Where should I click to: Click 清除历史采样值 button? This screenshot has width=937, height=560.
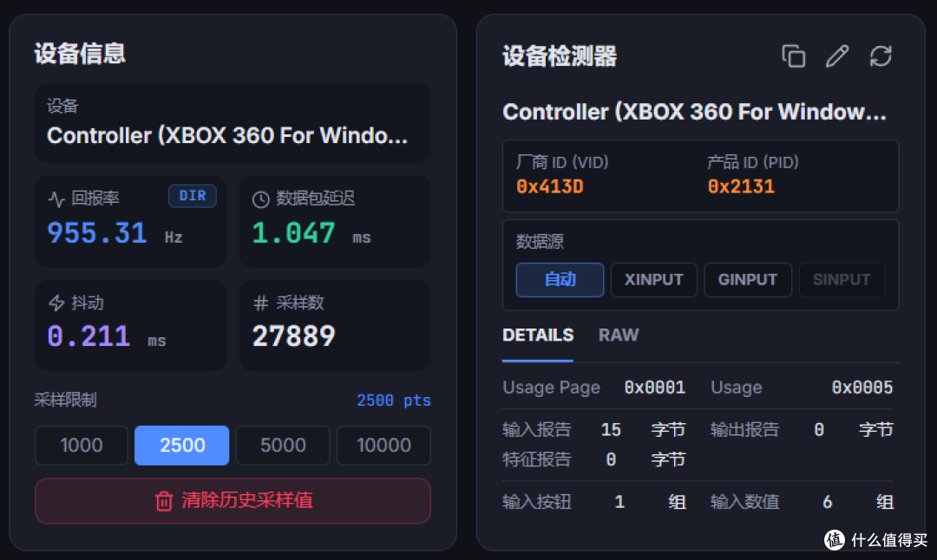(x=233, y=500)
